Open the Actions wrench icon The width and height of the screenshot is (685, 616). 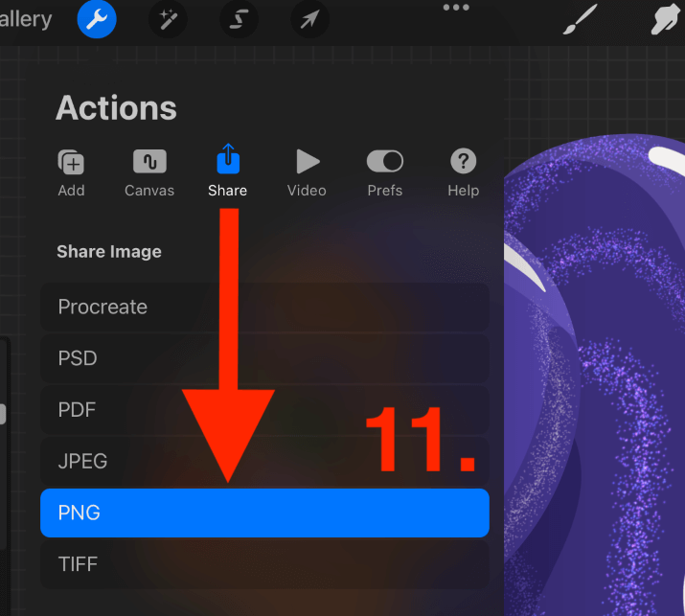97,19
